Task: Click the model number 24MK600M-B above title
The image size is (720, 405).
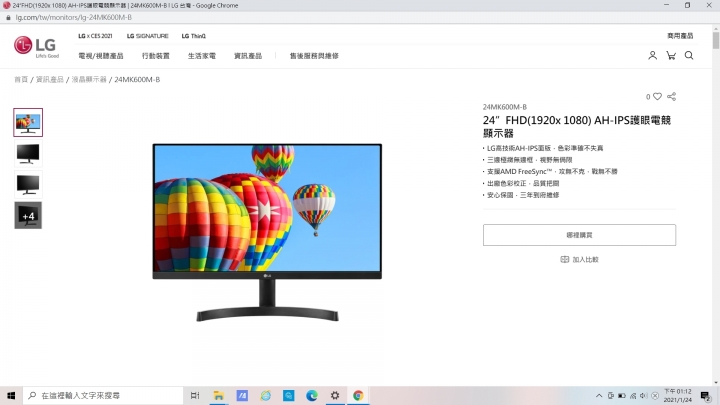Action: tap(505, 107)
